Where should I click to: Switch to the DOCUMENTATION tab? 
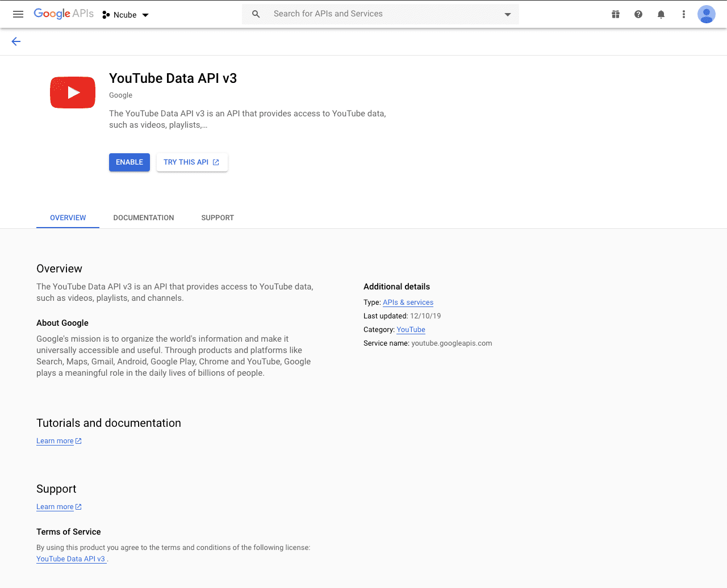144,218
